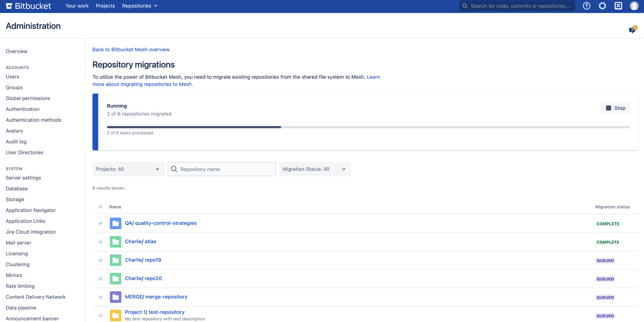The width and height of the screenshot is (644, 322).
Task: Open Server settings
Action: pos(23,178)
